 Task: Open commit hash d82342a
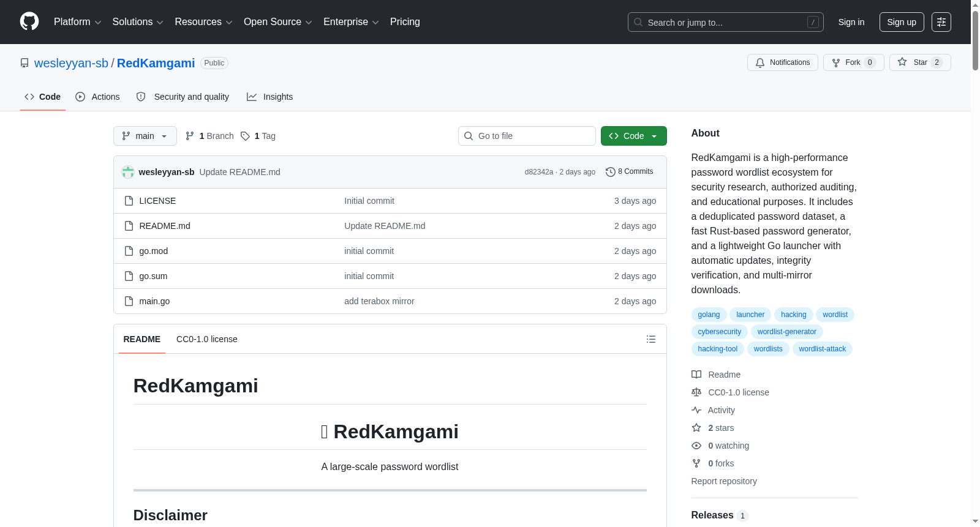pos(539,172)
